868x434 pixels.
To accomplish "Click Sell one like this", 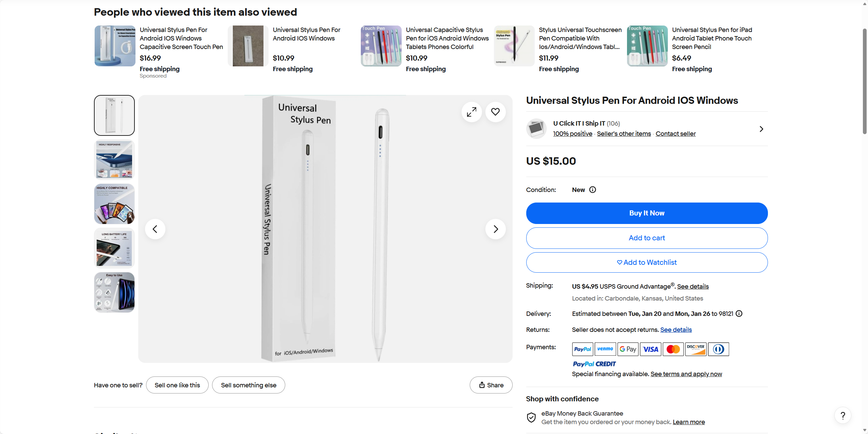I will [177, 385].
